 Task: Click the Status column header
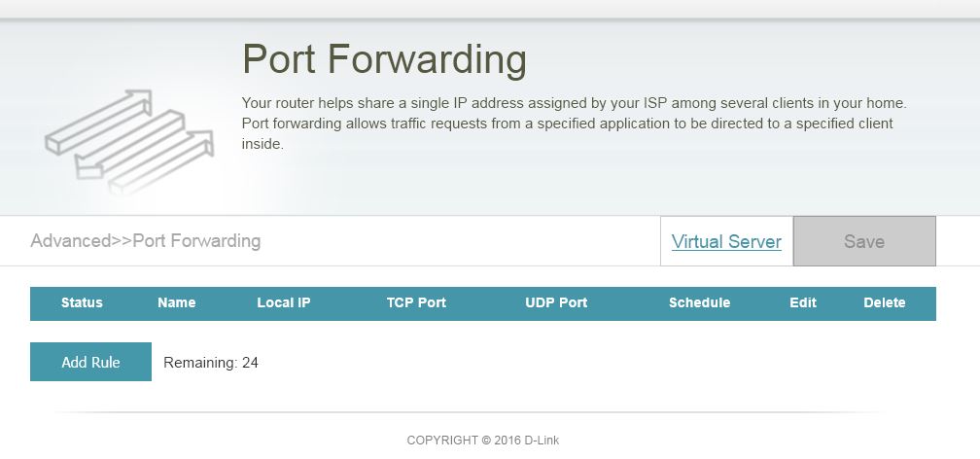point(82,302)
